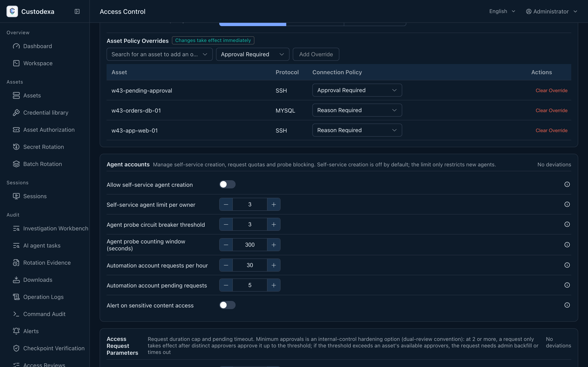588x367 pixels.
Task: Toggle Alert on sensitive content access
Action: 227,305
